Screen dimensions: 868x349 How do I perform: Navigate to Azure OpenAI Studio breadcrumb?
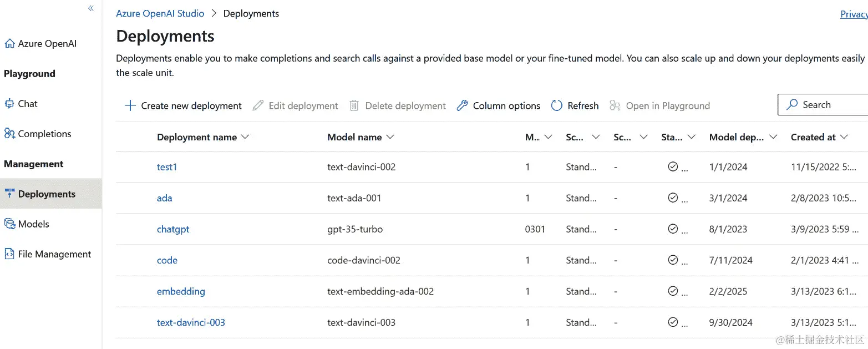click(160, 13)
